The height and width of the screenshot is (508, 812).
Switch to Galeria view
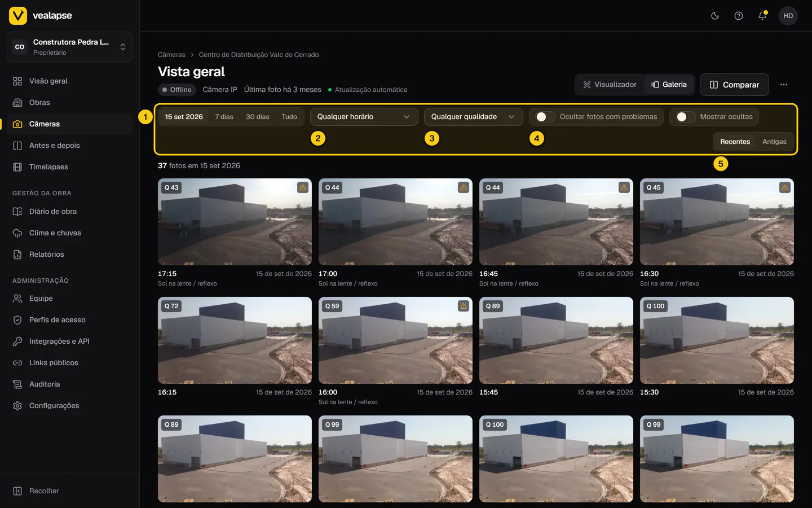click(x=669, y=85)
